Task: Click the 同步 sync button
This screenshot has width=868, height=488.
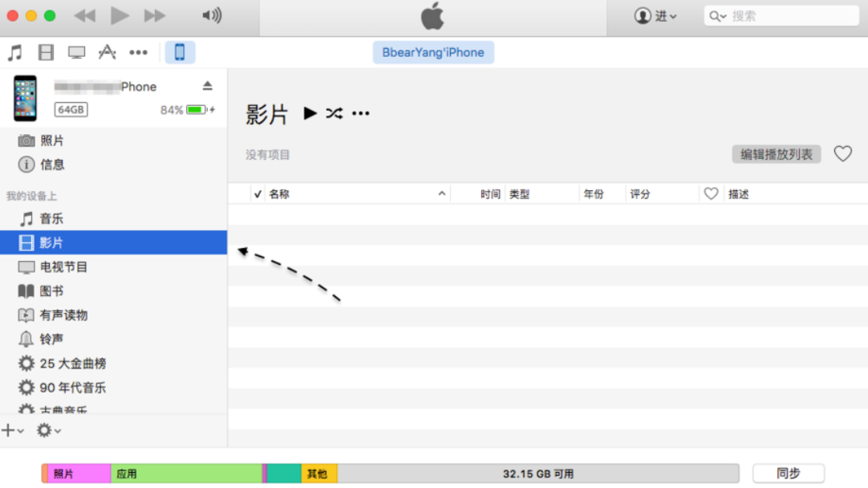Action: coord(788,474)
